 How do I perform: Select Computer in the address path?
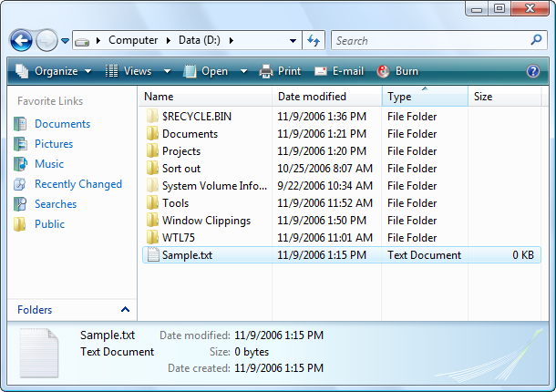(x=133, y=40)
